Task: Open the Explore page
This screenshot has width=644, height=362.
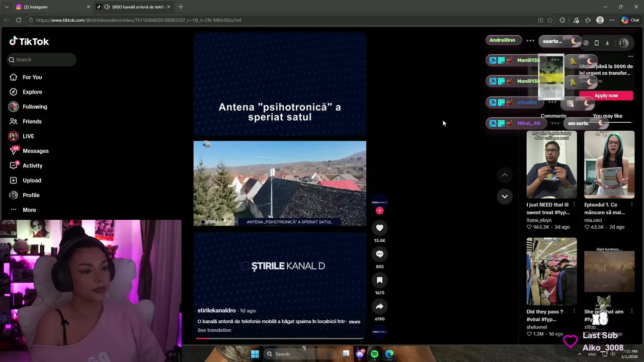Action: 32,92
